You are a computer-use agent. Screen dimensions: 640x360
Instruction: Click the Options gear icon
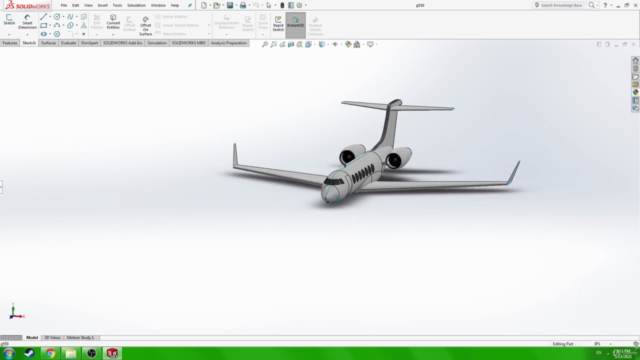(x=299, y=5)
